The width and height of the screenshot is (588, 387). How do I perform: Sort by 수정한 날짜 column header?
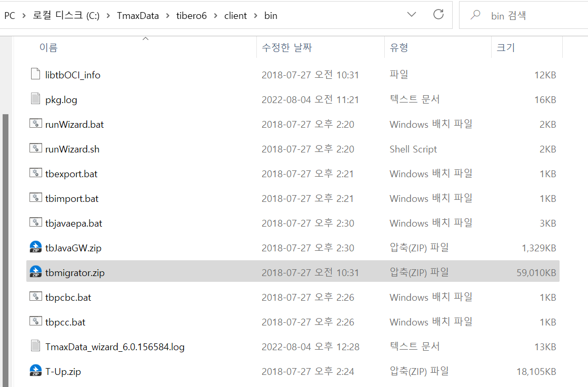pos(287,47)
